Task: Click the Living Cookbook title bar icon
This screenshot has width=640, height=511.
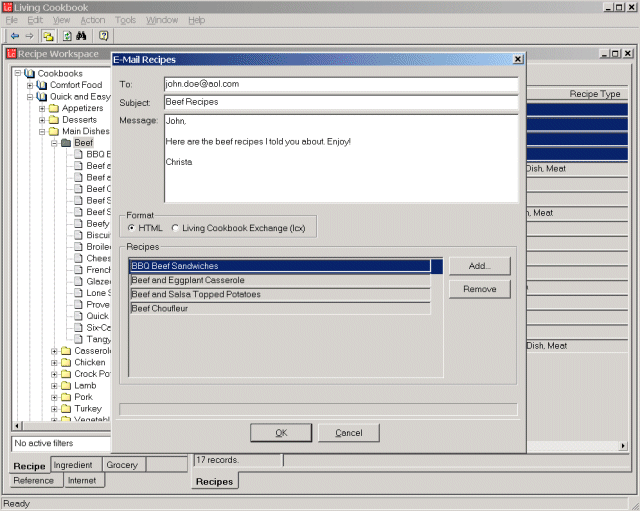Action: coord(7,7)
